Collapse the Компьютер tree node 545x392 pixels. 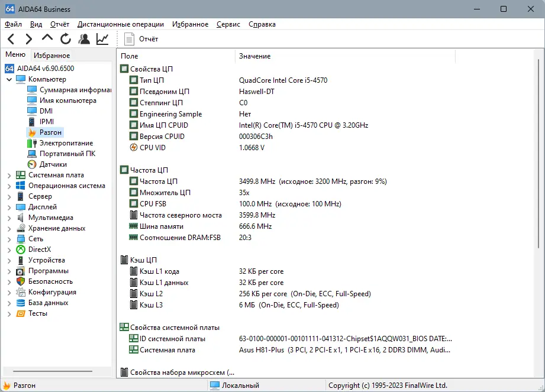(9, 79)
